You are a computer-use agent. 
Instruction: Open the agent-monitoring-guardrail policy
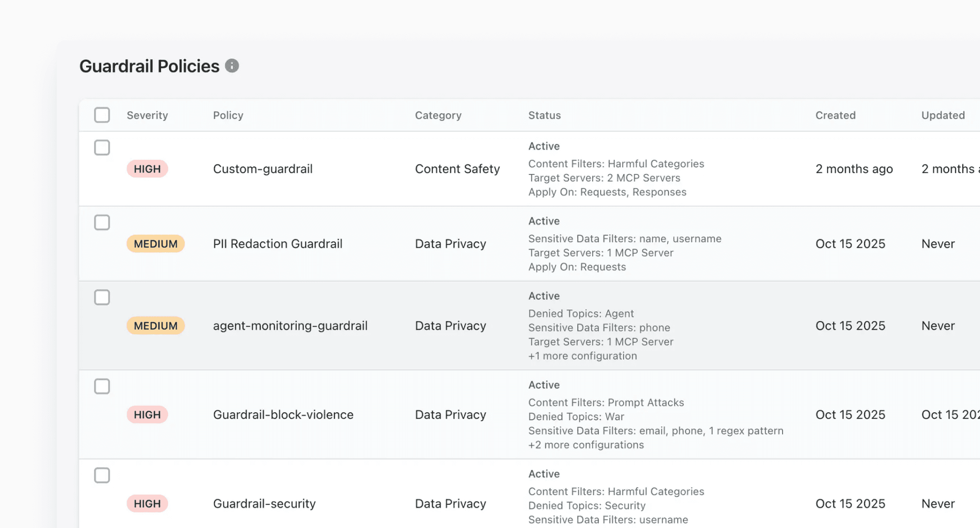[x=290, y=326]
